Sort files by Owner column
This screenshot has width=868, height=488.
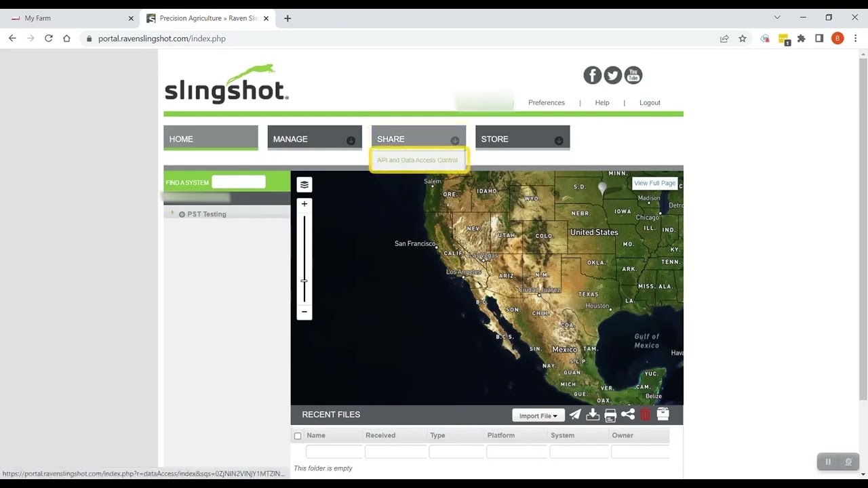[x=623, y=435]
